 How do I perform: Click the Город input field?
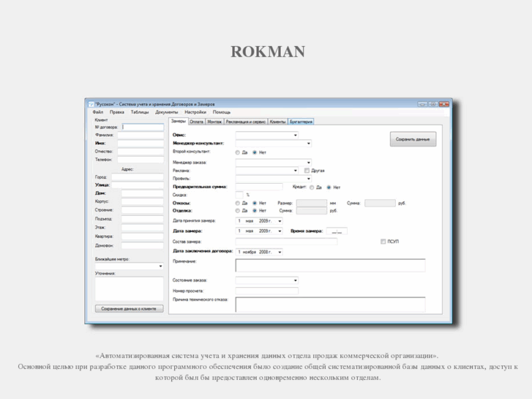(x=138, y=177)
